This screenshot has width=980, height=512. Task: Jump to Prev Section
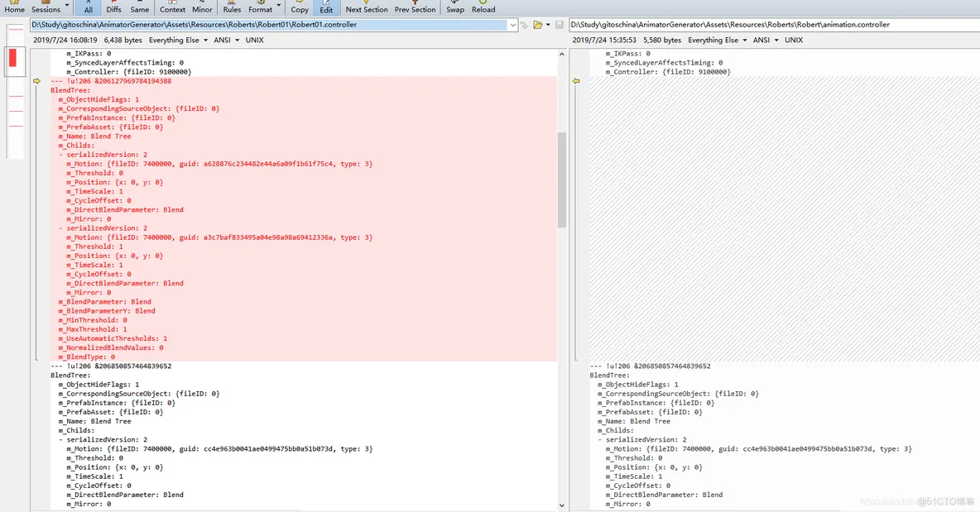point(415,7)
